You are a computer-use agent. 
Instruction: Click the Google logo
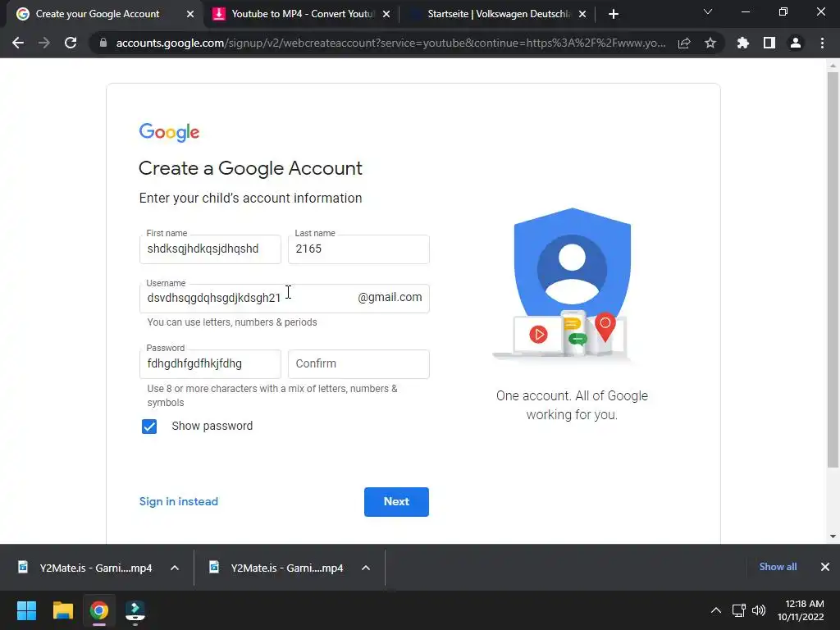(169, 132)
